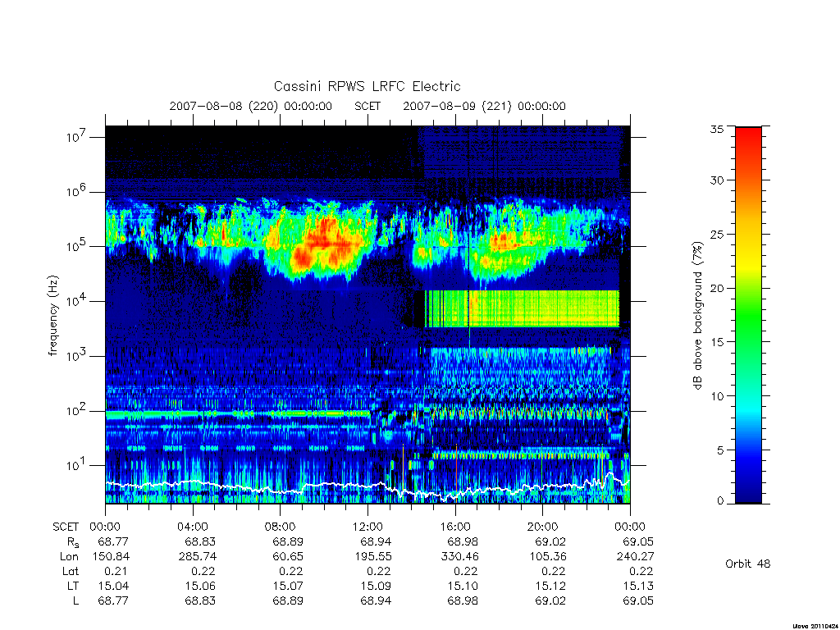
Task: Click the 'SCET' row label under the plot
Action: pyautogui.click(x=66, y=527)
